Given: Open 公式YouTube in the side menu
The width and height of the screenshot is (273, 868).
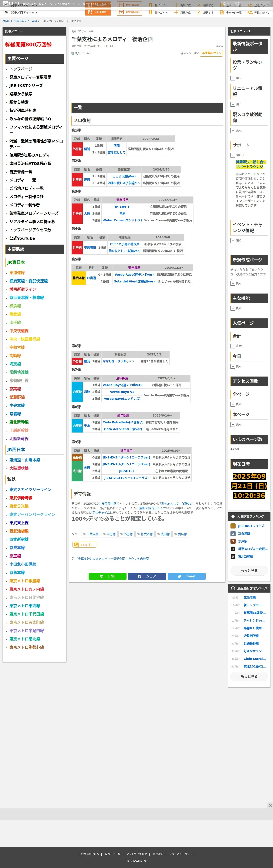Looking at the screenshot, I should tap(22, 238).
